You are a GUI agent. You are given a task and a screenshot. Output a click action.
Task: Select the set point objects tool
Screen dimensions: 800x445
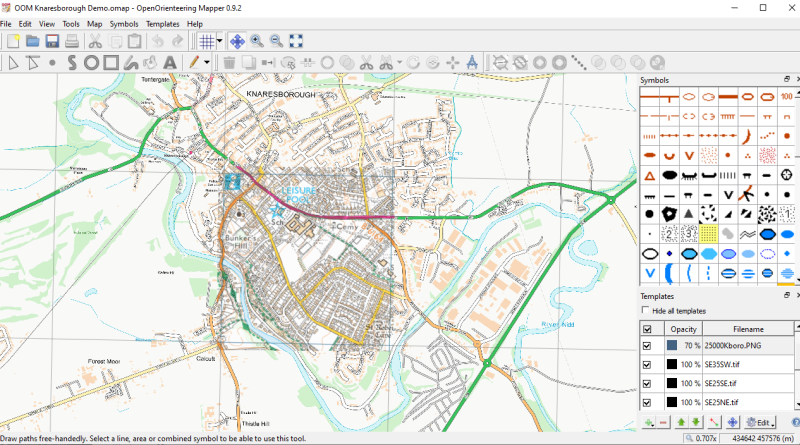pyautogui.click(x=52, y=63)
